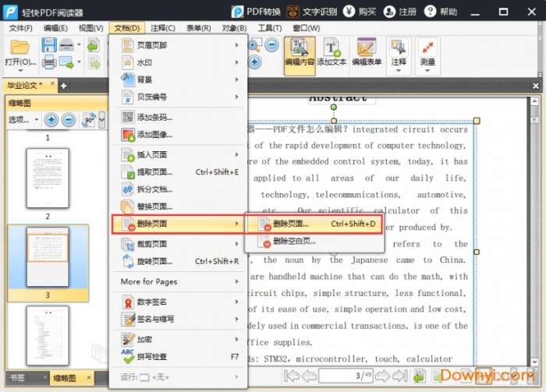Click the 注册 register link
This screenshot has height=392, width=546.
point(400,12)
